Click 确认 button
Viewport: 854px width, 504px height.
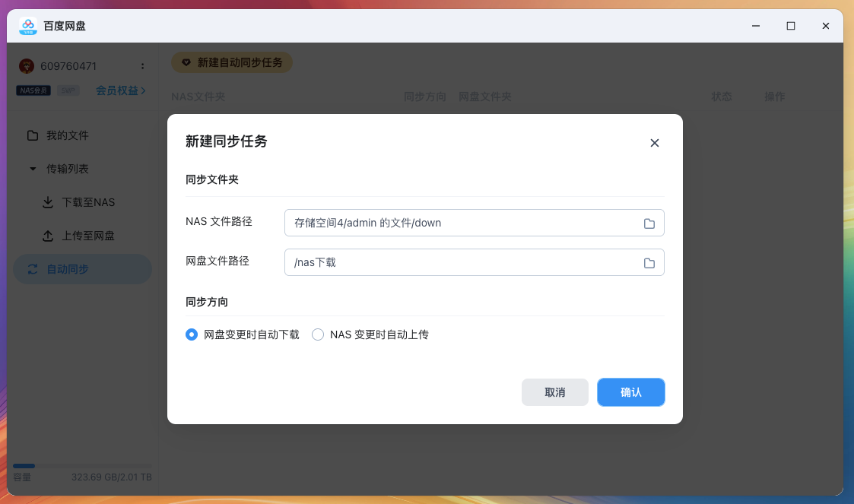(x=630, y=392)
